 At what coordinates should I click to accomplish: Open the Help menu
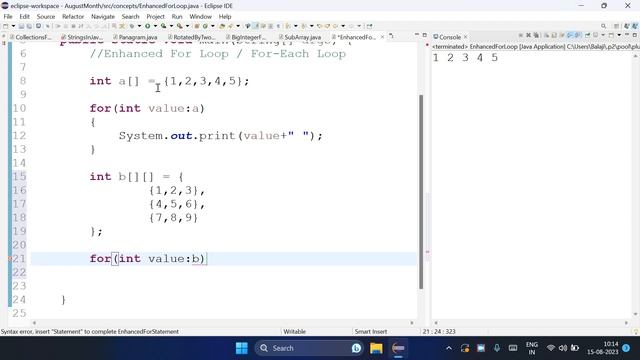(225, 16)
